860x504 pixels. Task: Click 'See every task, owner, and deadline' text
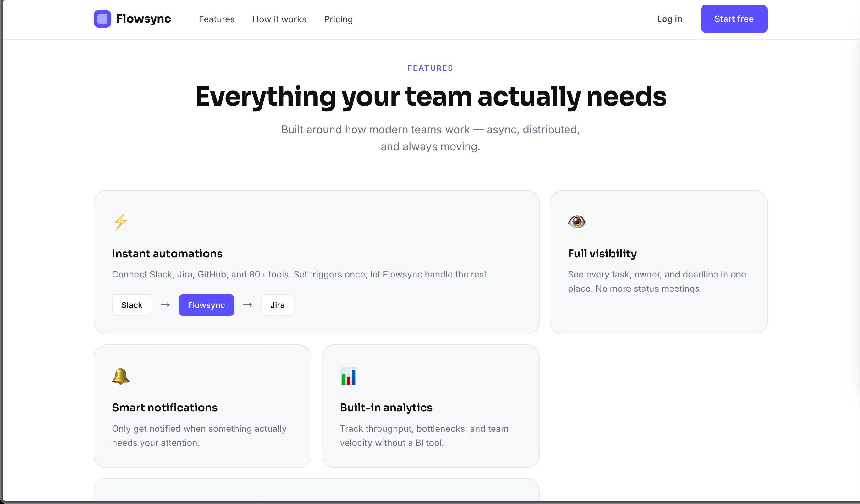[x=657, y=281]
